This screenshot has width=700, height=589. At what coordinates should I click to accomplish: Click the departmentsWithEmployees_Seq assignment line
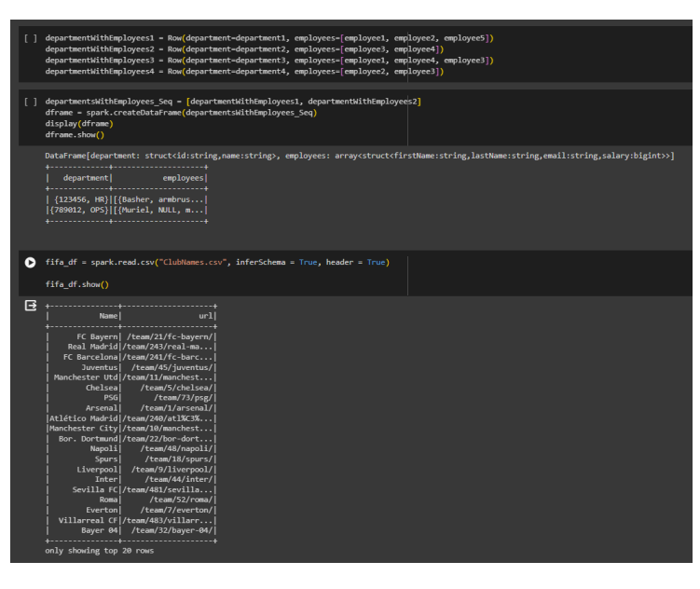coord(233,102)
